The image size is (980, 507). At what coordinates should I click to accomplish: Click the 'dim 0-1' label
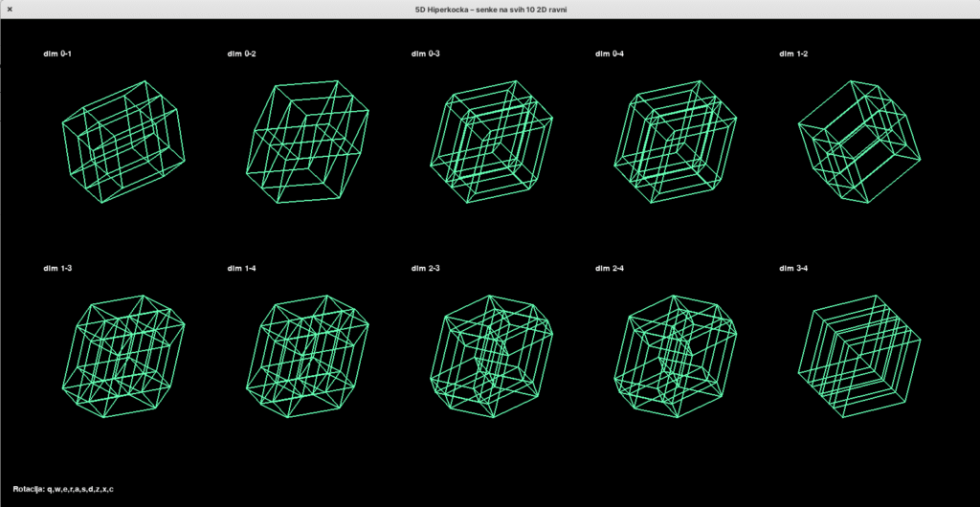(57, 54)
